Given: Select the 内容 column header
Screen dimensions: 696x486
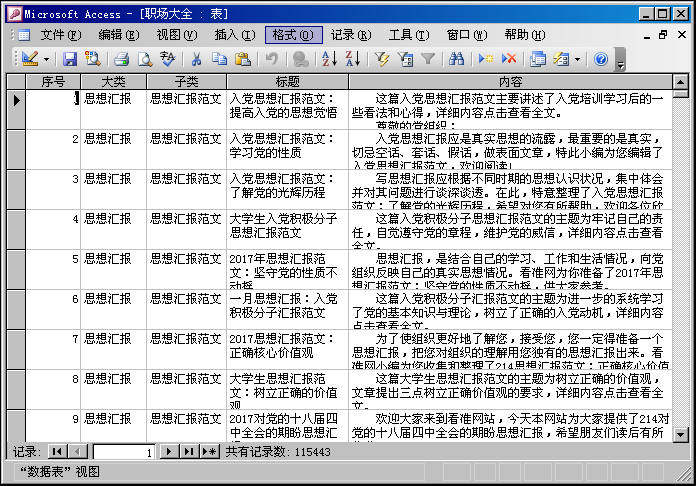Looking at the screenshot, I should (x=510, y=82).
